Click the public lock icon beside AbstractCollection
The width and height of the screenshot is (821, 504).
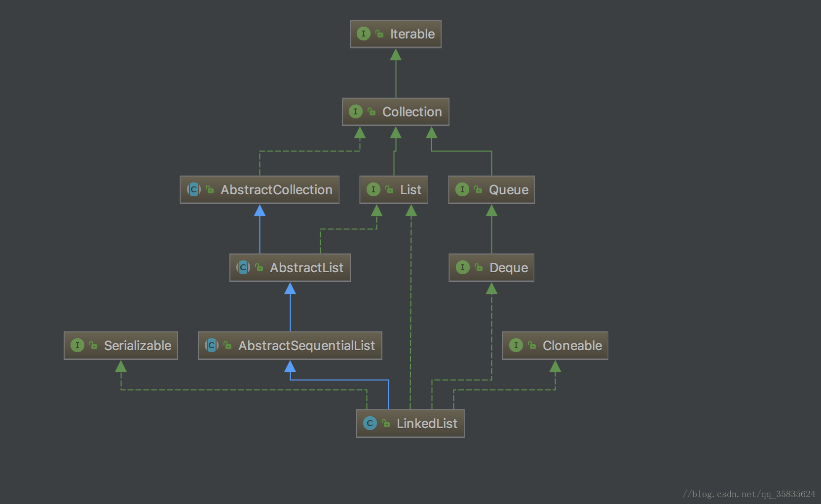pos(210,189)
